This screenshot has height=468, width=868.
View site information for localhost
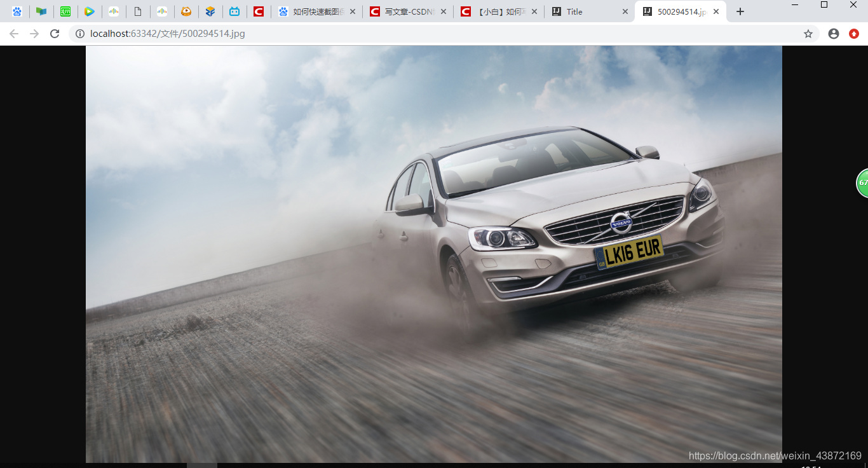[x=80, y=34]
